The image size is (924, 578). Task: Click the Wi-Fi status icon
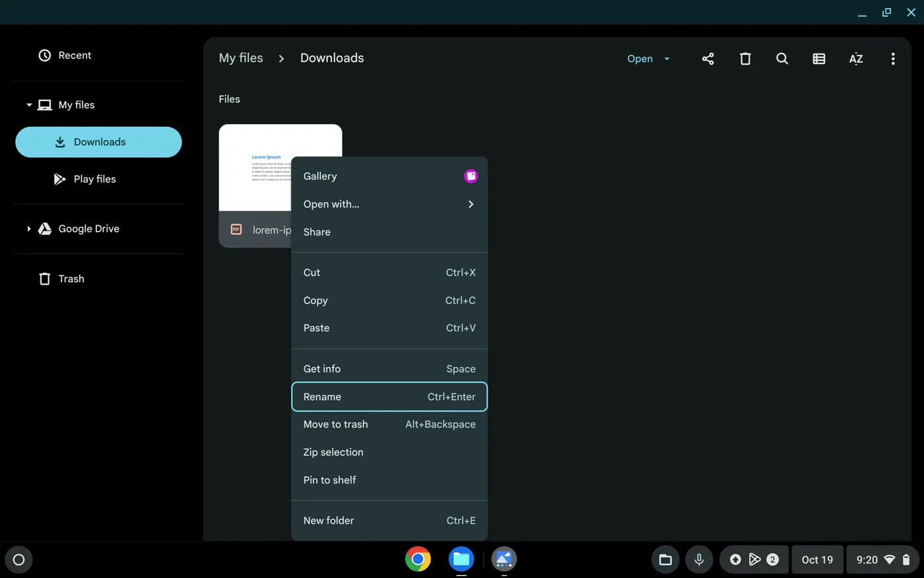pos(890,560)
